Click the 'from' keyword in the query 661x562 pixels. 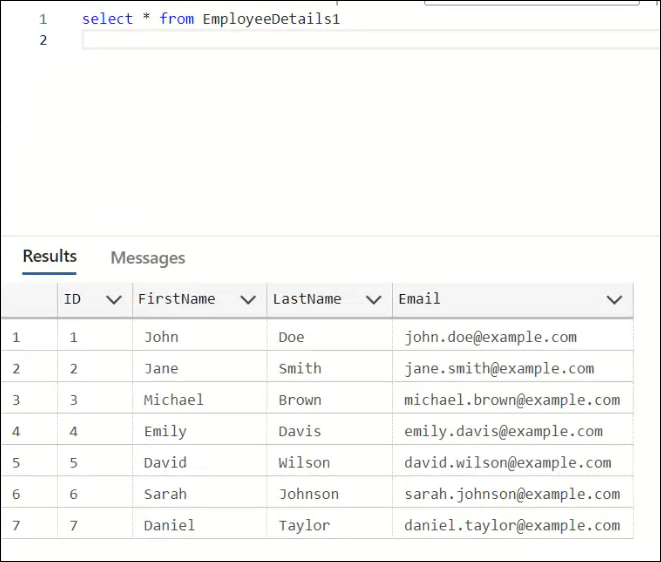tap(177, 19)
